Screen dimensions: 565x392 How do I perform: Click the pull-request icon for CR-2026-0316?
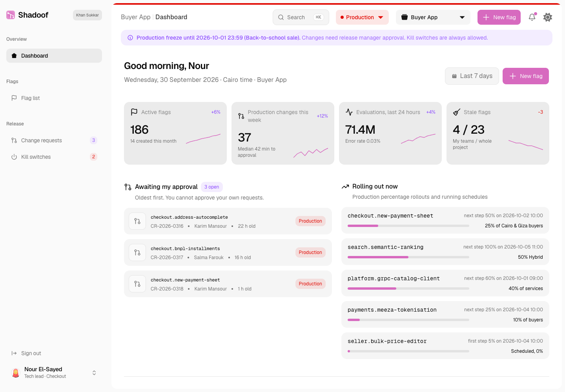point(137,221)
